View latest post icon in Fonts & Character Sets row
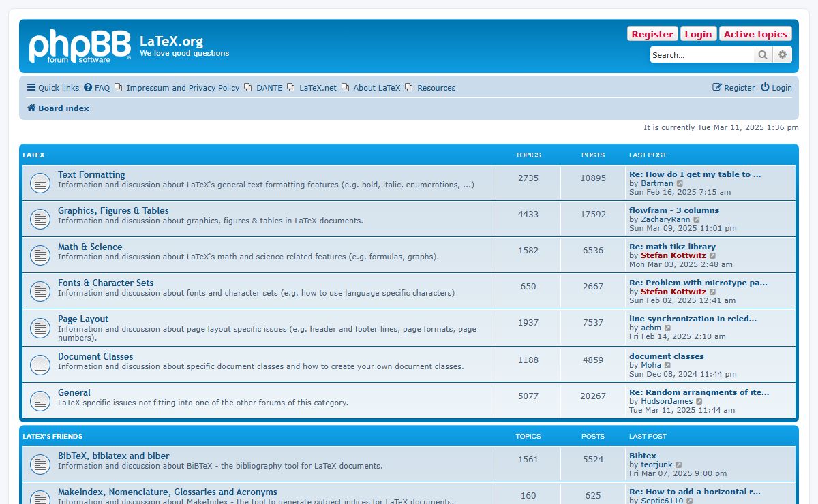818x504 pixels. (713, 292)
